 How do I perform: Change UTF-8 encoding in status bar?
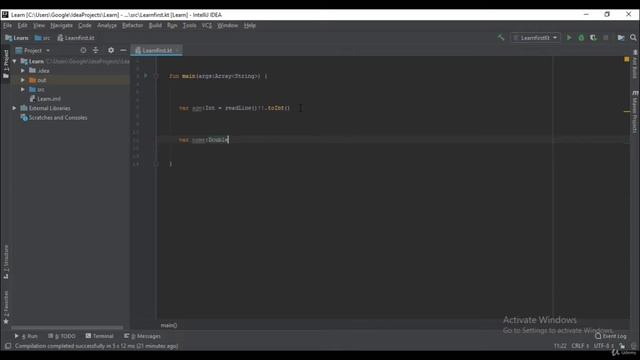pyautogui.click(x=603, y=346)
